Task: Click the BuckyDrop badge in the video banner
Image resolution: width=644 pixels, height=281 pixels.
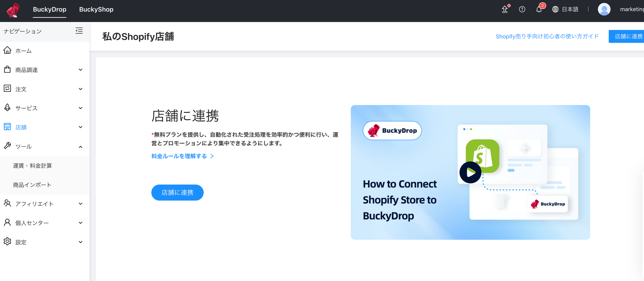Action: tap(392, 130)
